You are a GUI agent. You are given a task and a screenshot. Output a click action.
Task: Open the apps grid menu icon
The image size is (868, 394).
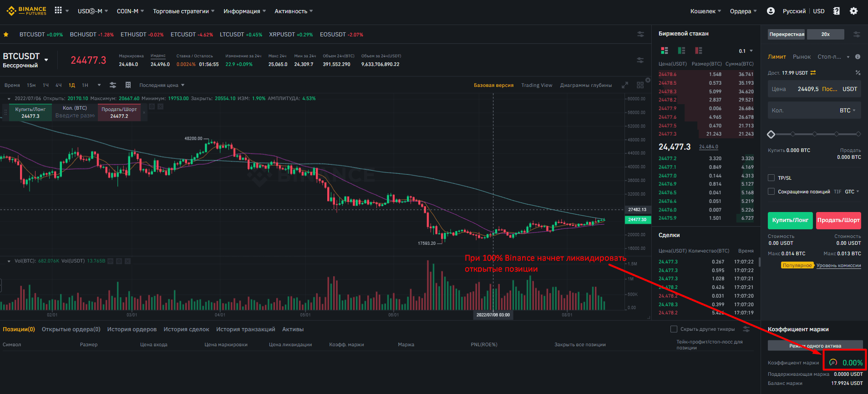(58, 10)
